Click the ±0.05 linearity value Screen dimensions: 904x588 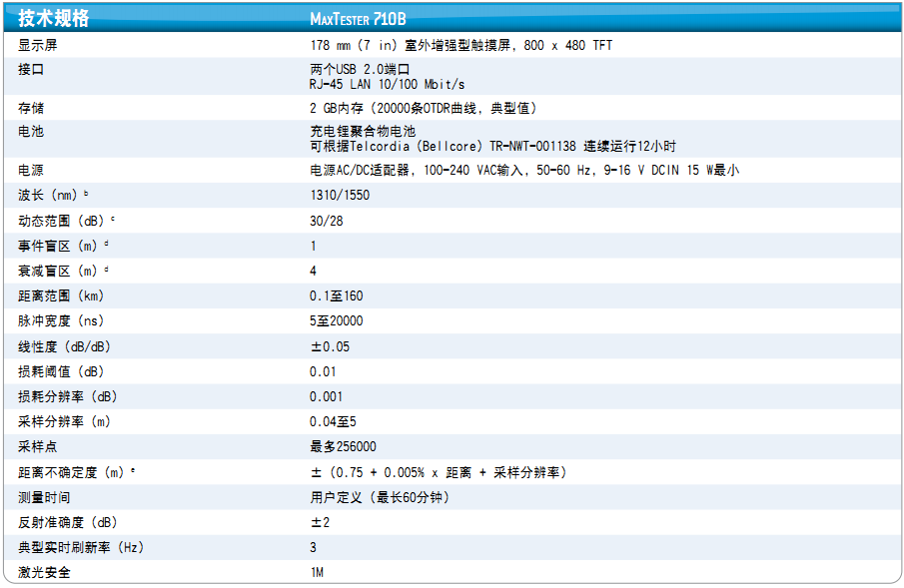pyautogui.click(x=330, y=346)
